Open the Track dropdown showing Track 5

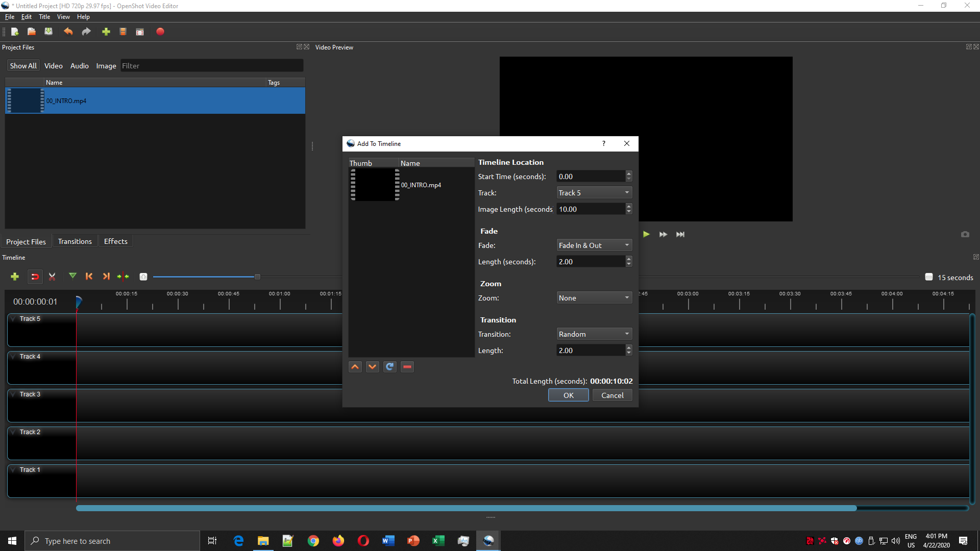(594, 192)
